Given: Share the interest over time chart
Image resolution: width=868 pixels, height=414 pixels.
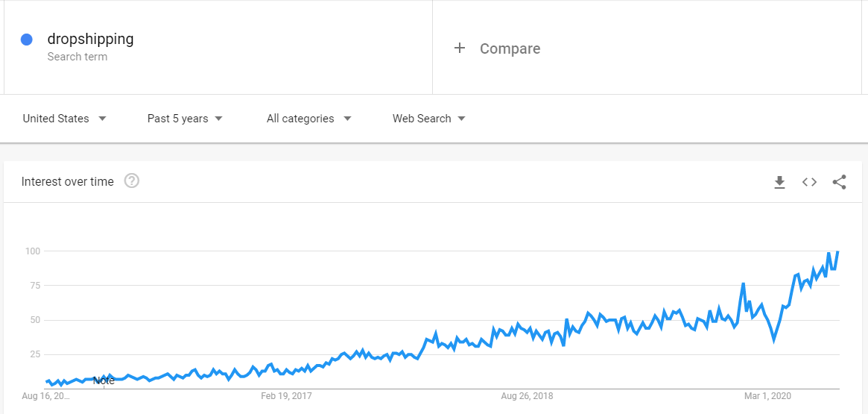Looking at the screenshot, I should [839, 182].
